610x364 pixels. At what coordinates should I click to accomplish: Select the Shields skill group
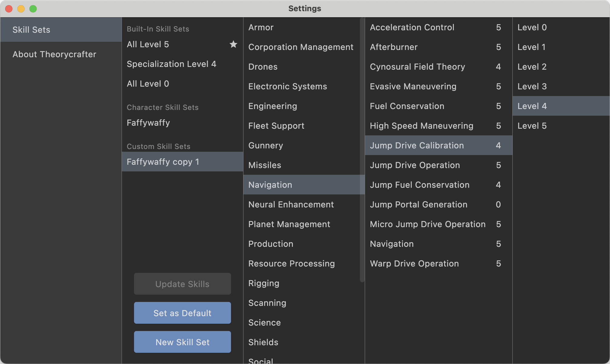click(x=263, y=342)
